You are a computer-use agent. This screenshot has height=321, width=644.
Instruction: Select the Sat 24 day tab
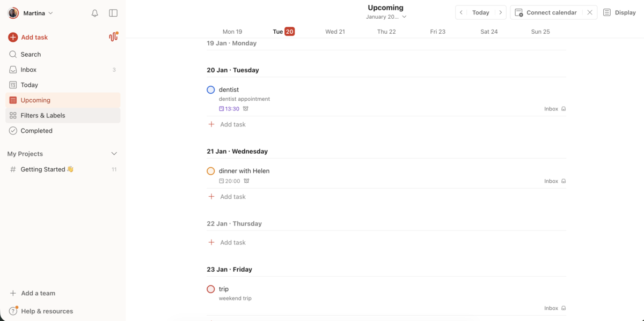click(489, 31)
